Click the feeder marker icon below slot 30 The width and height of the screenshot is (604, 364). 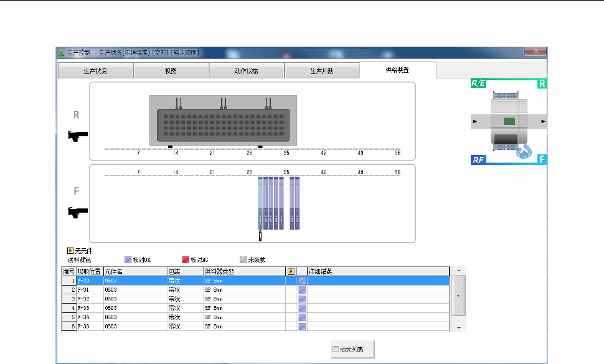point(260,235)
